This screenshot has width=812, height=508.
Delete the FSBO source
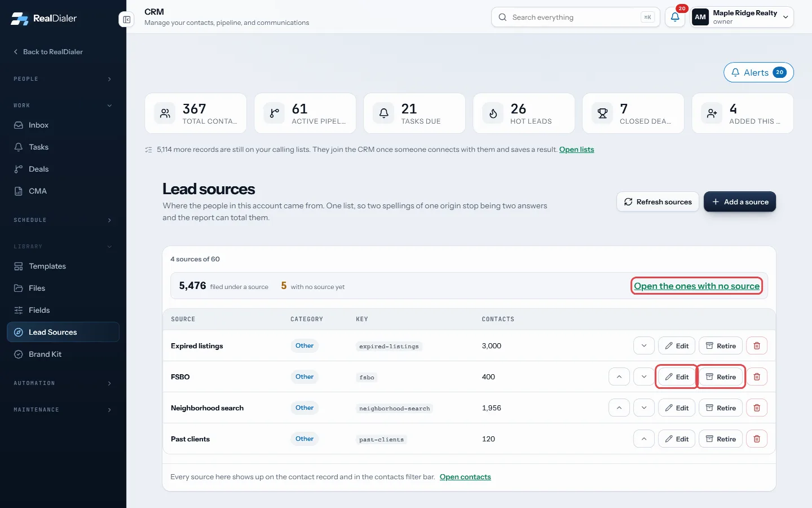[x=757, y=377]
